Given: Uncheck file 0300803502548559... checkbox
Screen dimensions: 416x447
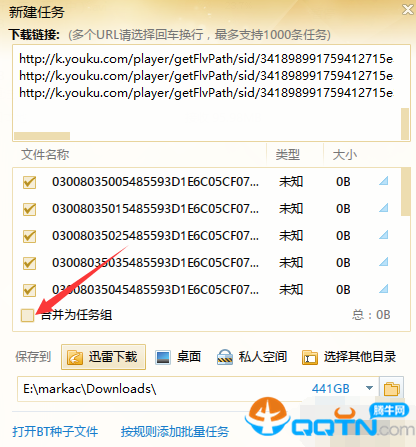Looking at the screenshot, I should pyautogui.click(x=29, y=236).
